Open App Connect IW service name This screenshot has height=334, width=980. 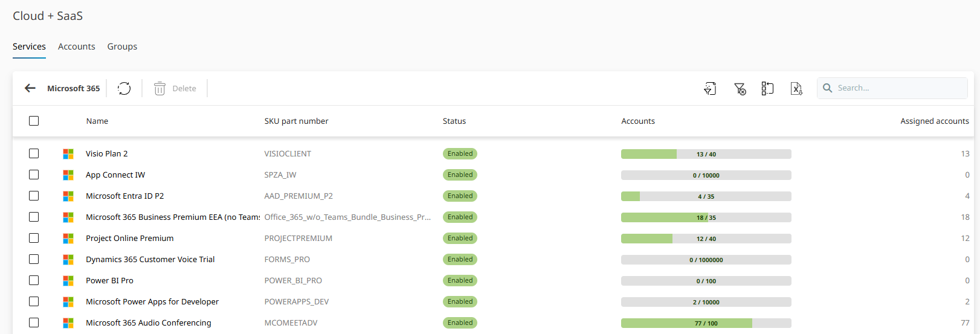coord(115,175)
